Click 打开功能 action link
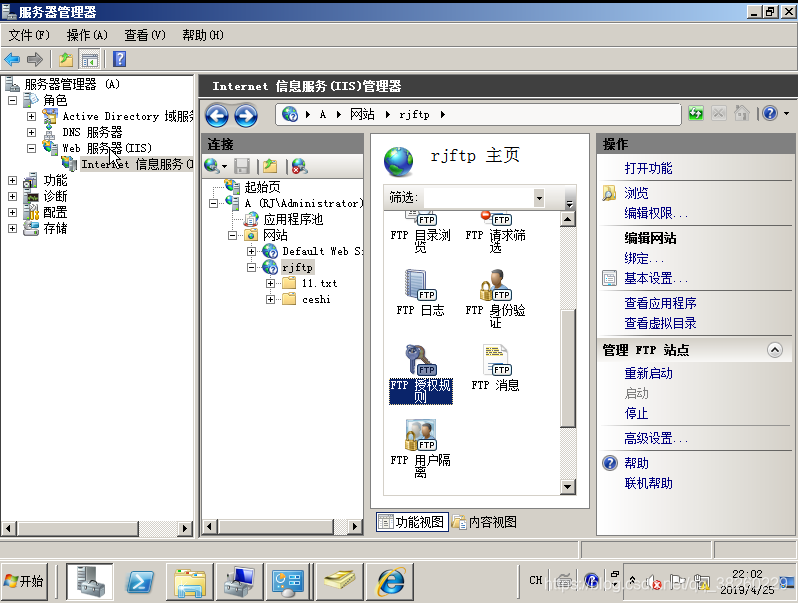Image resolution: width=798 pixels, height=603 pixels. click(x=648, y=168)
